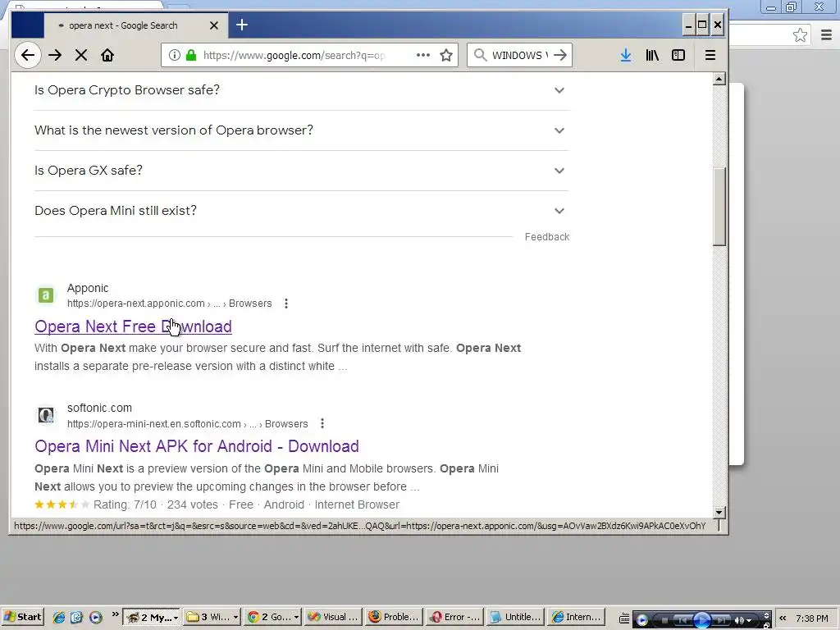Expand 'Does Opera Mini still exist?'
The image size is (840, 630).
pos(301,211)
